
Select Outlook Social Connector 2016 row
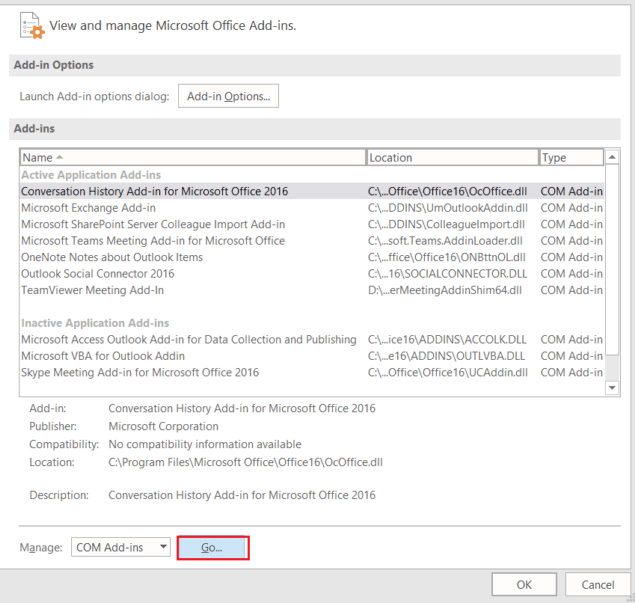coord(312,274)
